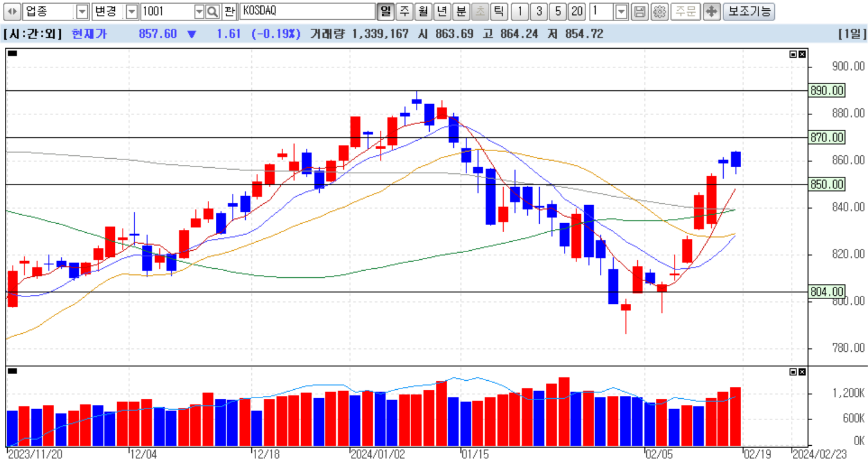Select the 1 interval button

pyautogui.click(x=520, y=11)
